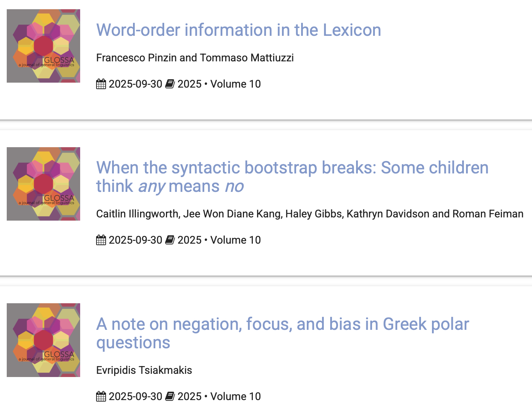Click book icon for Greek polar questions article

click(x=170, y=397)
